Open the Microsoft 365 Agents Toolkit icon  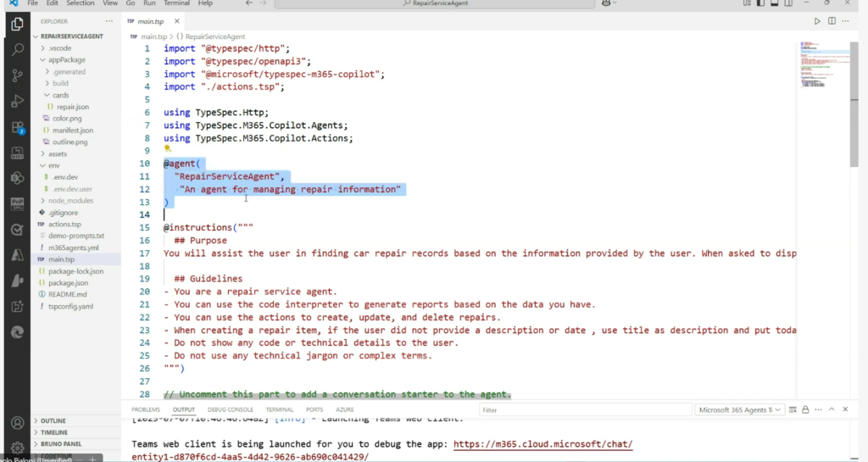point(17,153)
